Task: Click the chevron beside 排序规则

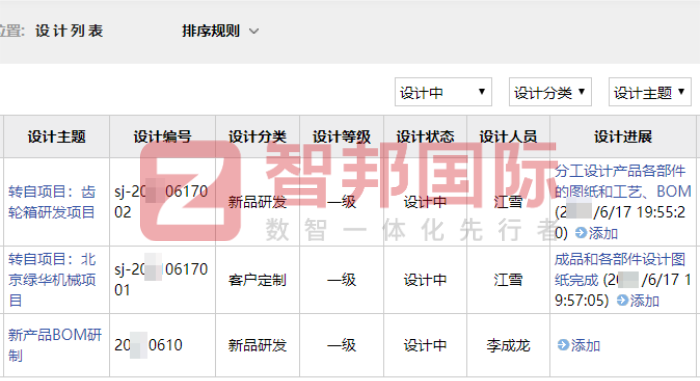Action: [254, 31]
